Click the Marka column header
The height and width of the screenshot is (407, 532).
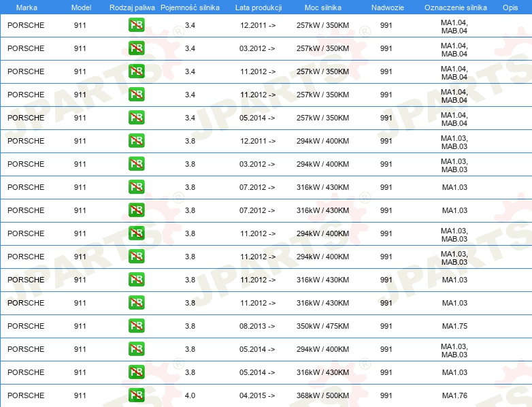tap(27, 7)
